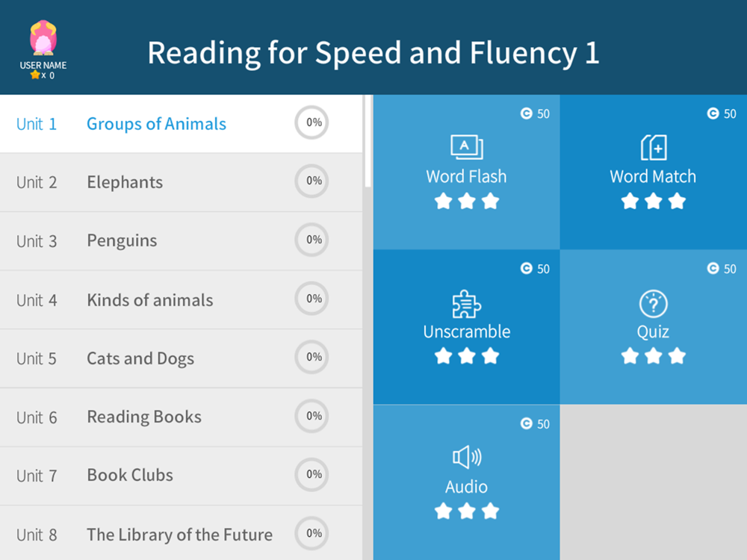747x560 pixels.
Task: Click the gold star under USER NAME
Action: click(x=35, y=75)
